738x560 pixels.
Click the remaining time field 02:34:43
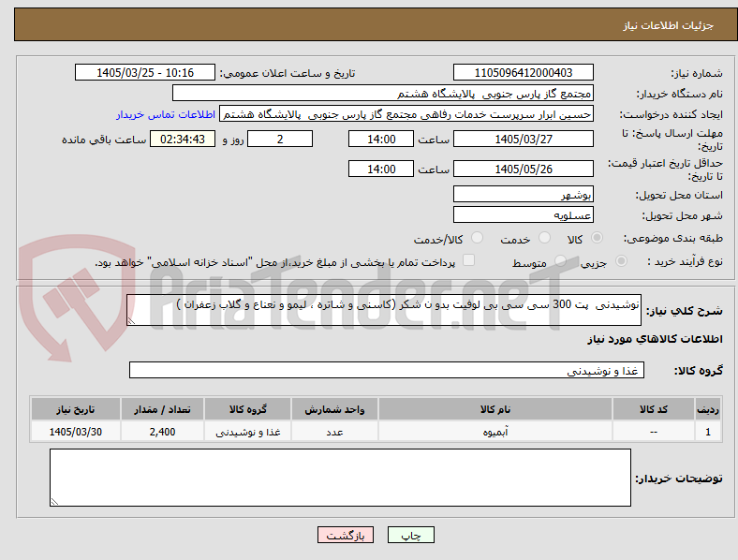pyautogui.click(x=183, y=140)
